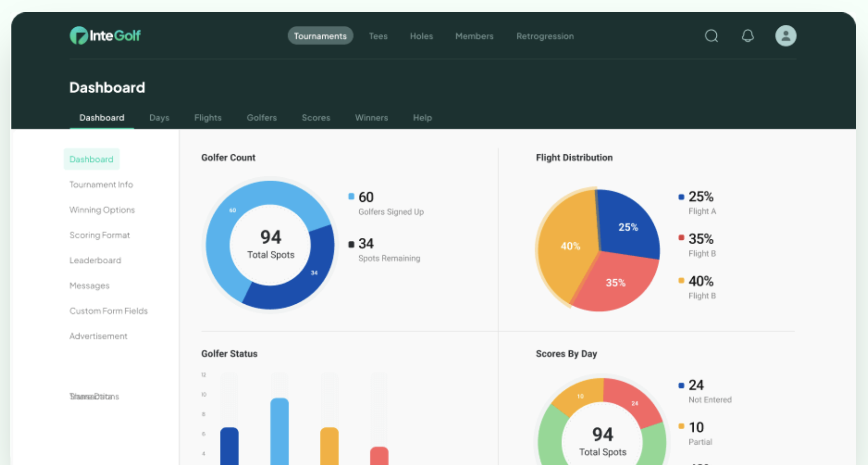Click red swatch beside 35% Flight B

tap(681, 238)
